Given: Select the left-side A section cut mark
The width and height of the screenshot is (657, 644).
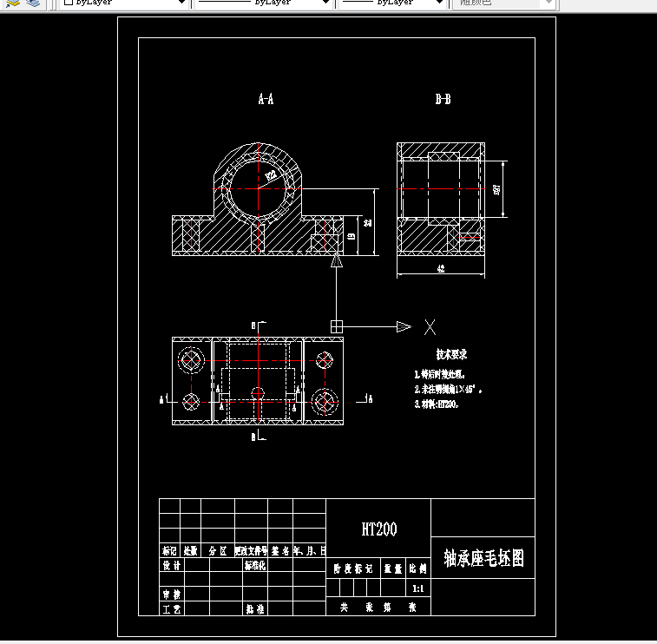Looking at the screenshot, I should [x=168, y=398].
